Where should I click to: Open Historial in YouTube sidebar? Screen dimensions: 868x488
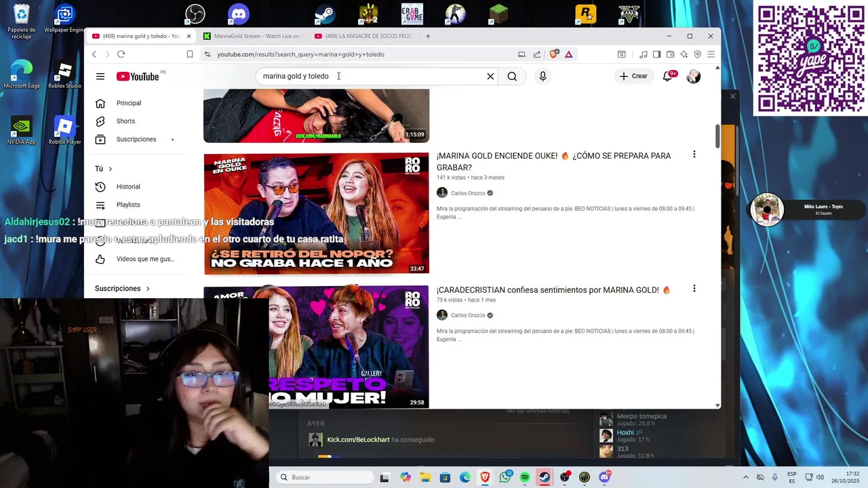(128, 186)
